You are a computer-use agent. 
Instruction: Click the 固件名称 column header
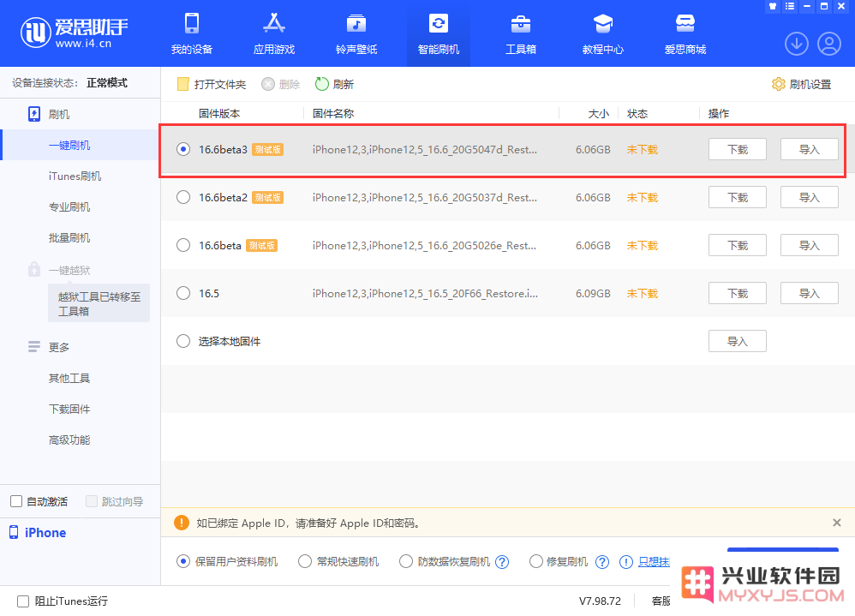tap(333, 113)
